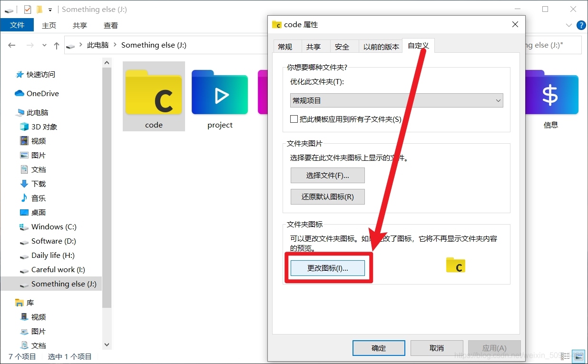Open OneDrive in navigation pane
The height and width of the screenshot is (364, 588).
coord(37,94)
